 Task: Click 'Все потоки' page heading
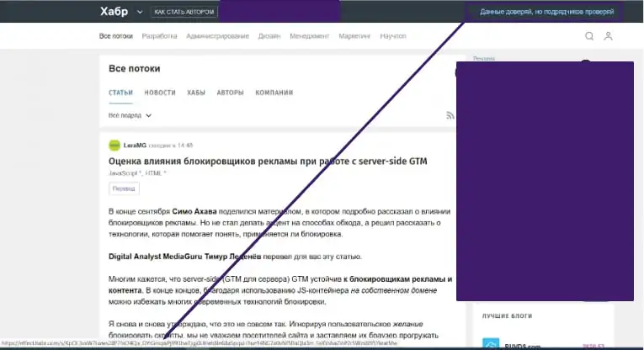pos(135,68)
